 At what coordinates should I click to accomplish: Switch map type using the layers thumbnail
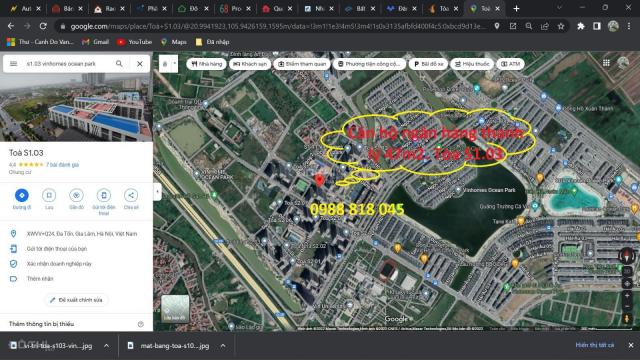tap(175, 309)
